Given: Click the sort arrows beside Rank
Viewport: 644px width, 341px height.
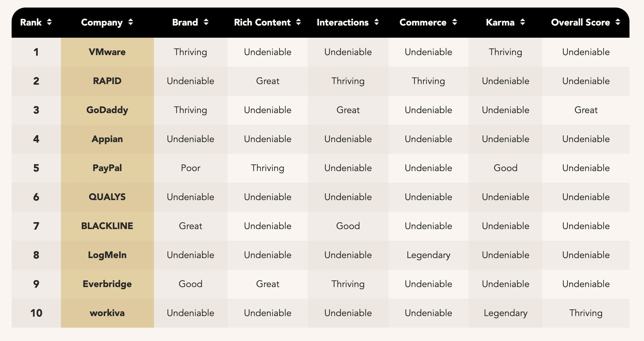Looking at the screenshot, I should [49, 22].
